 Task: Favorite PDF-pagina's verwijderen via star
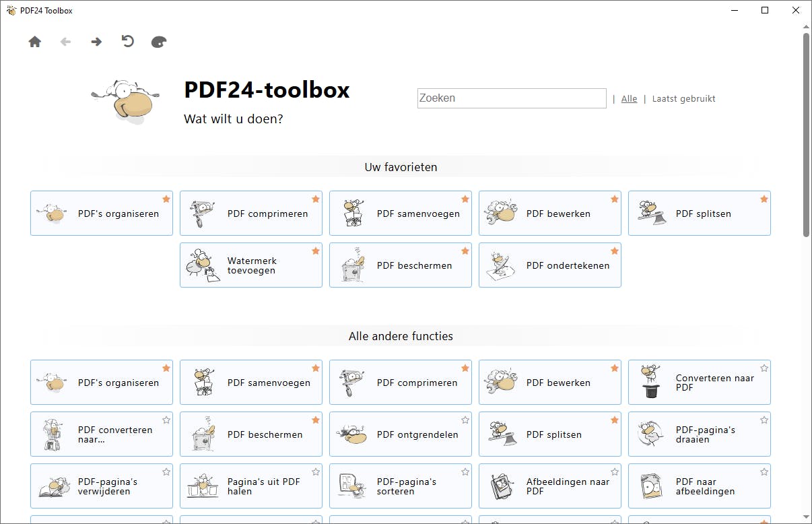point(166,471)
